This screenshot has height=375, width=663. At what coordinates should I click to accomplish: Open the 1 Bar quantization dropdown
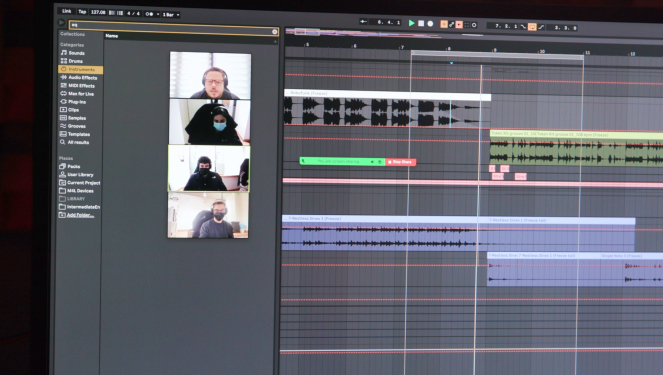tap(171, 14)
